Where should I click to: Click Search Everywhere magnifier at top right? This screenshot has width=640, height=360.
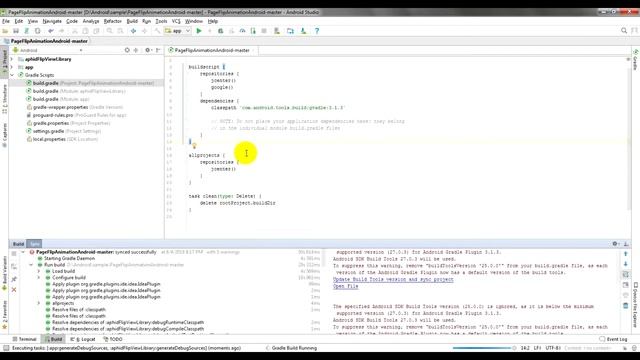point(624,31)
